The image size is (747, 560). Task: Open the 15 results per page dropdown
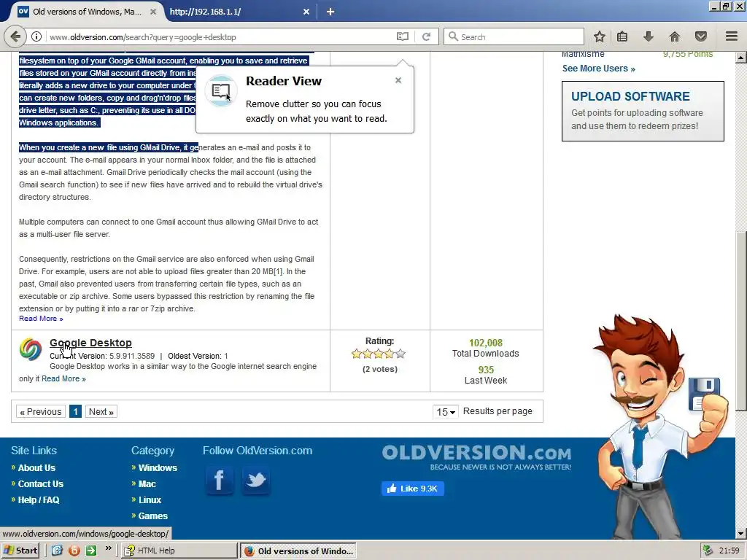[446, 411]
